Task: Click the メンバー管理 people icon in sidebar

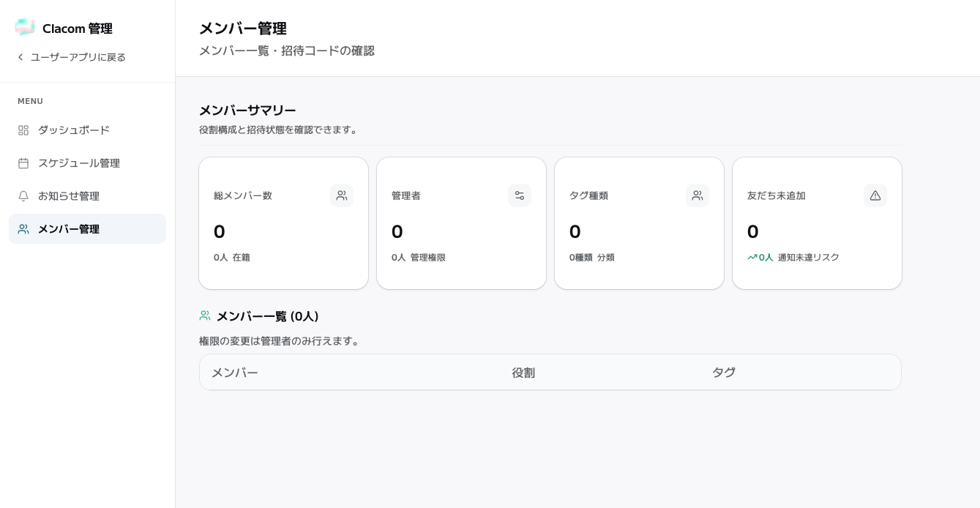Action: click(23, 229)
